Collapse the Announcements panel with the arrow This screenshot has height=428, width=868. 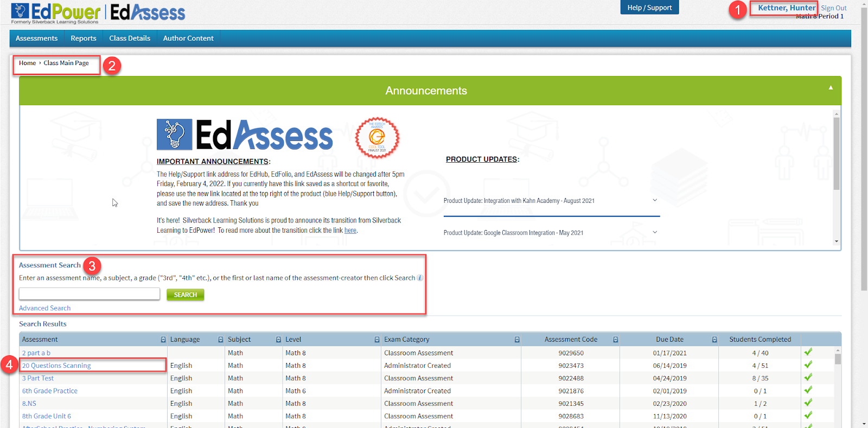831,87
